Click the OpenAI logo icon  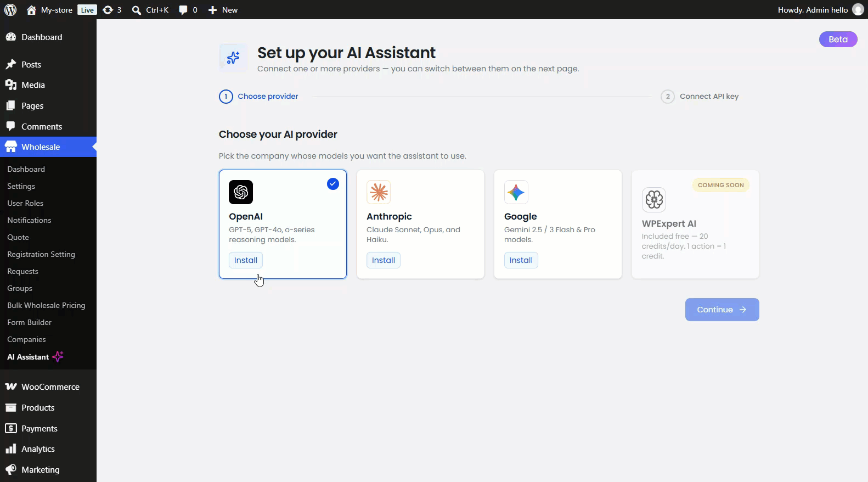[x=241, y=192]
